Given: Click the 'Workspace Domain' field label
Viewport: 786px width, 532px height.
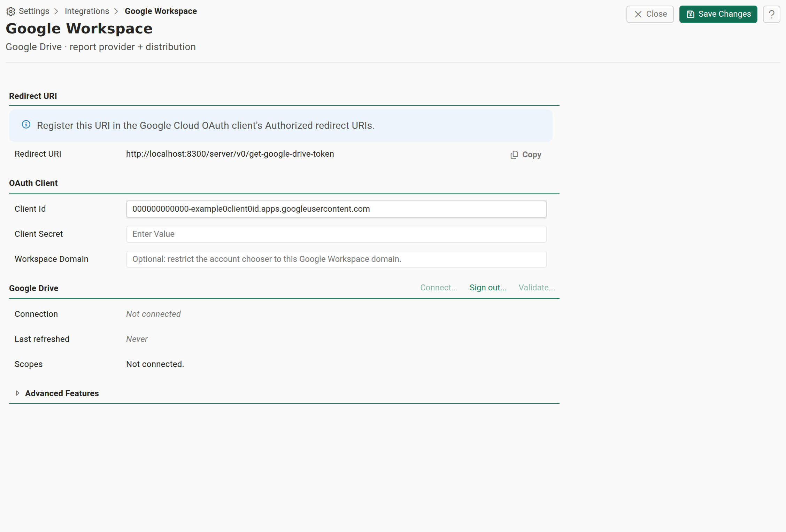Looking at the screenshot, I should pos(52,259).
